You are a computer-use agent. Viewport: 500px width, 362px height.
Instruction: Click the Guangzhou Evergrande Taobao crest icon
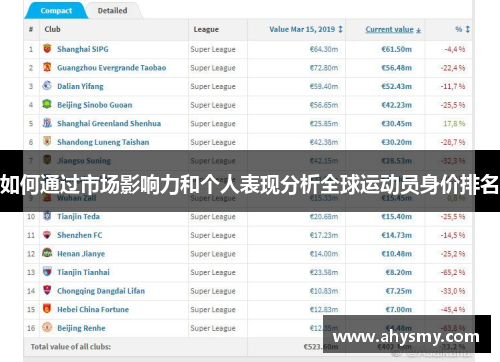pos(47,67)
